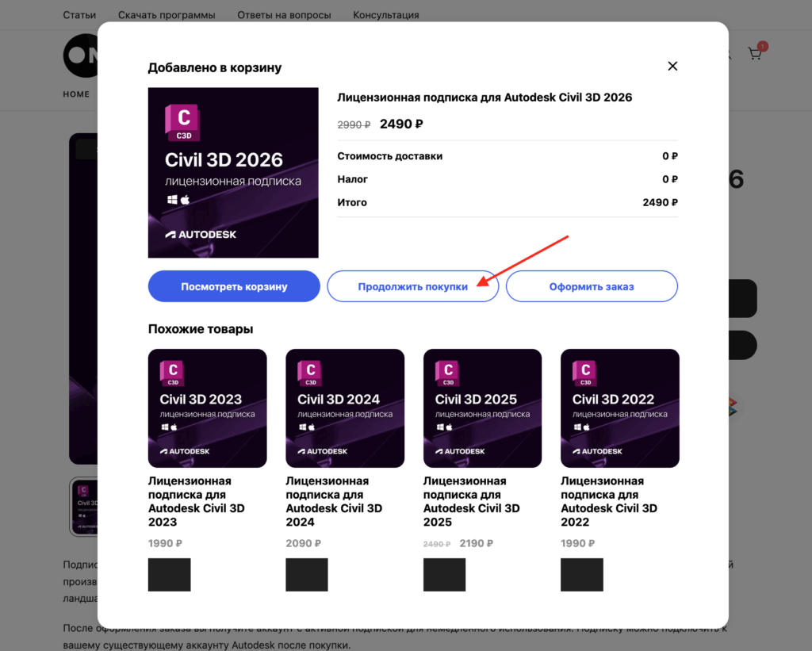The width and height of the screenshot is (812, 651).
Task: Click the Autodesk Civil 3D 2025 title link
Action: point(471,501)
